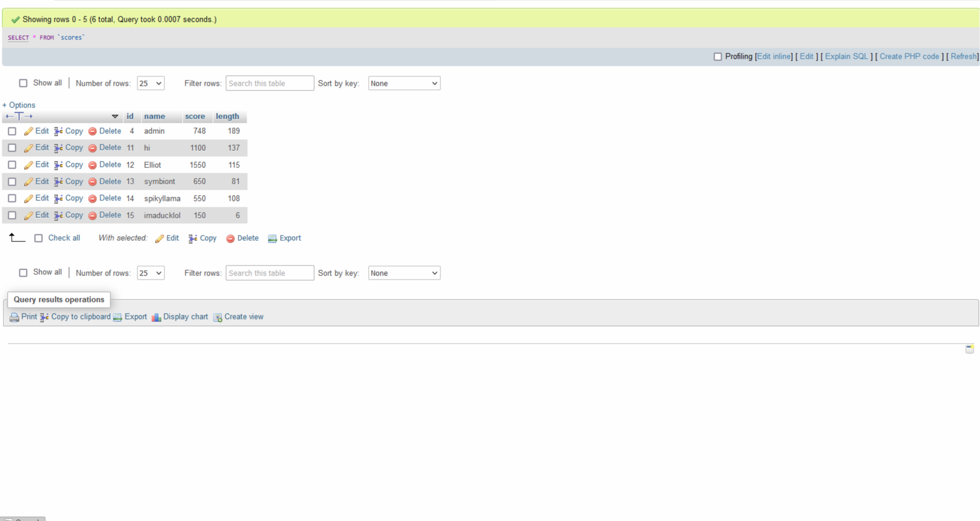Click the Explain SQL link
Screen dimensions: 980x521
pyautogui.click(x=846, y=56)
